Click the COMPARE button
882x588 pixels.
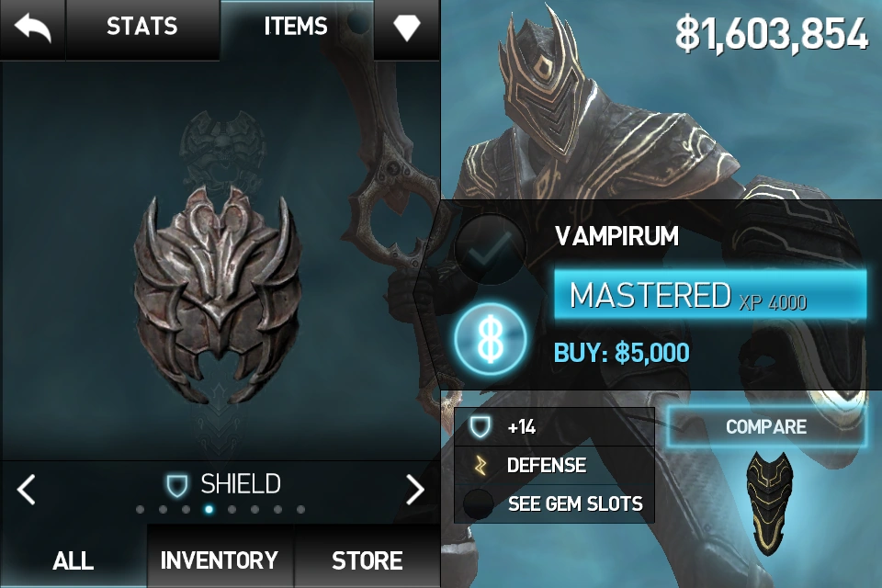click(766, 427)
